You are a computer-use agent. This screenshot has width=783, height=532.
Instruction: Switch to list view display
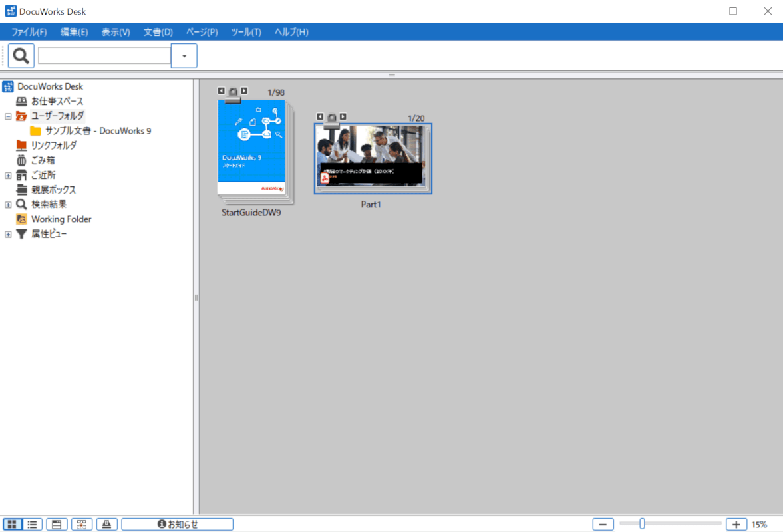[32, 524]
